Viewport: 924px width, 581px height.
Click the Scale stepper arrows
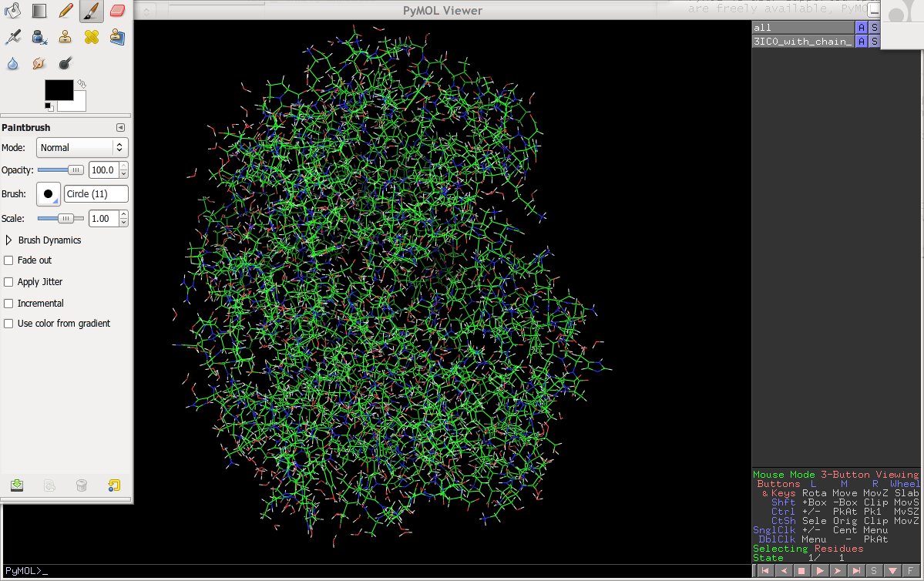(x=123, y=218)
